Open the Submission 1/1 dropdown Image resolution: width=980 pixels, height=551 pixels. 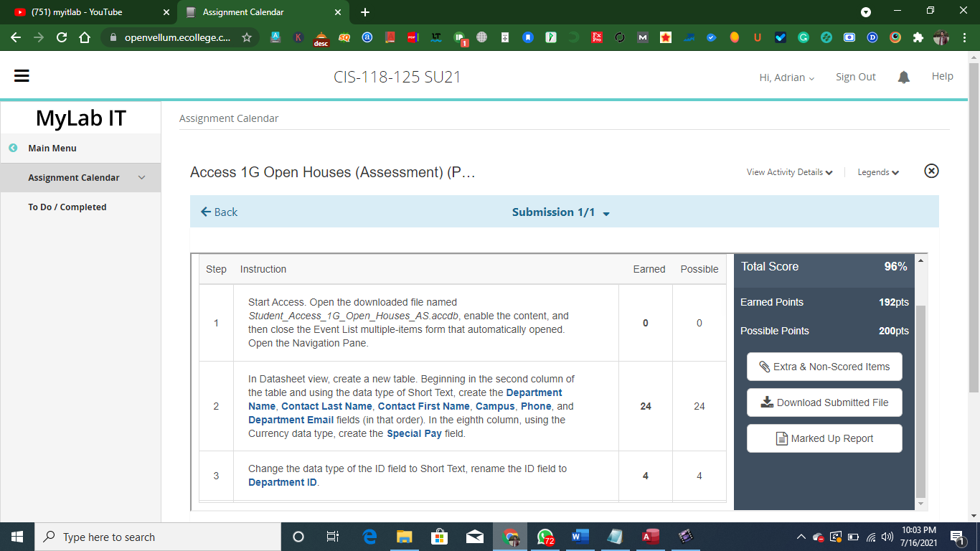point(561,212)
